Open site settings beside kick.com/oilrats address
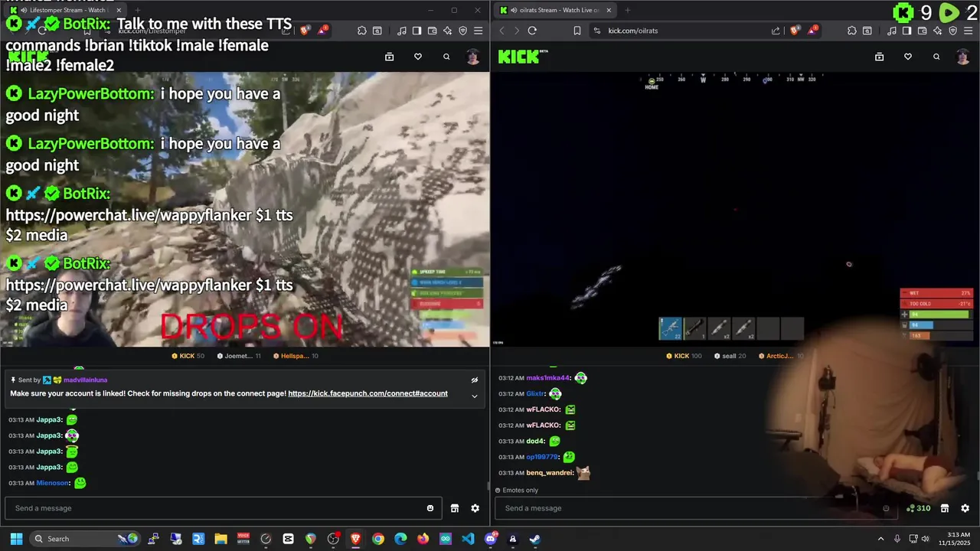The width and height of the screenshot is (980, 551). coord(597,31)
